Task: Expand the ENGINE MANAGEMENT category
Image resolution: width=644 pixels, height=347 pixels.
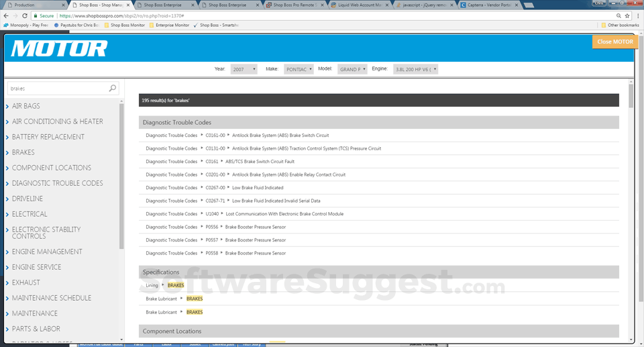Action: [47, 252]
